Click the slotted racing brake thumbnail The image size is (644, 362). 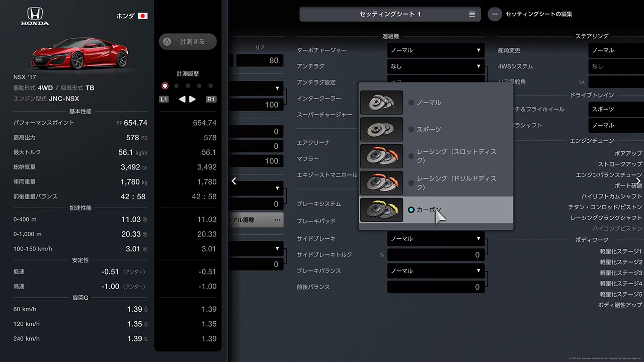tap(382, 156)
